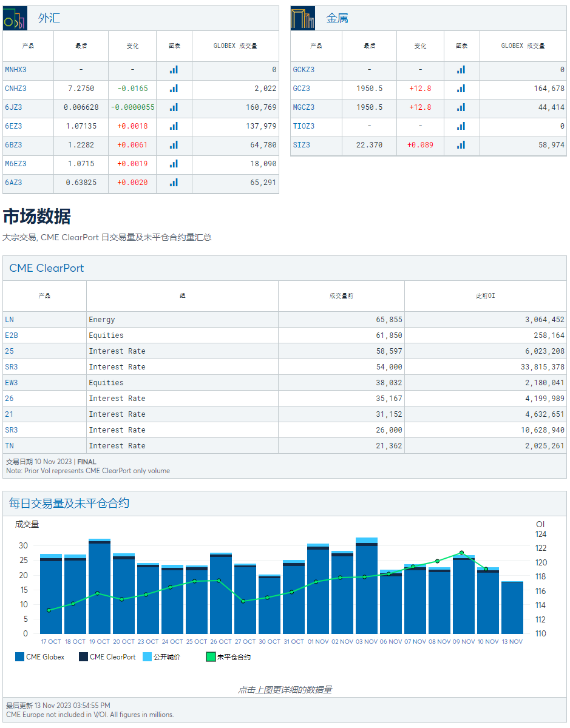Click the 金属 table 变化 header
Image resolution: width=570 pixels, height=728 pixels.
tap(420, 46)
